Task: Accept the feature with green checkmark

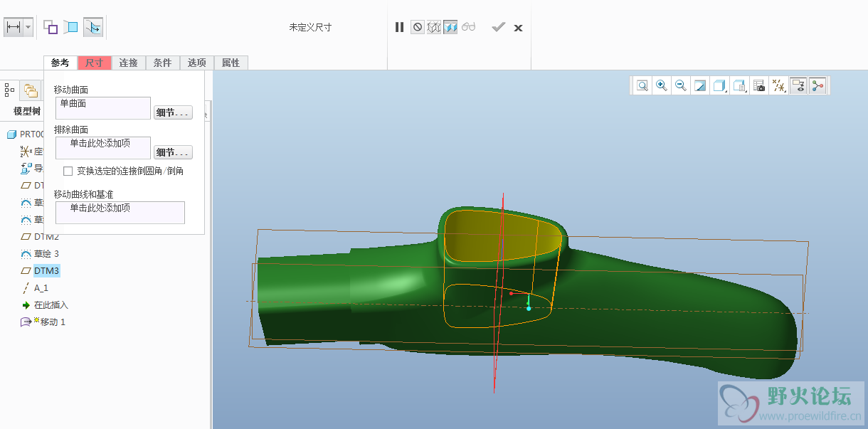Action: pos(498,27)
